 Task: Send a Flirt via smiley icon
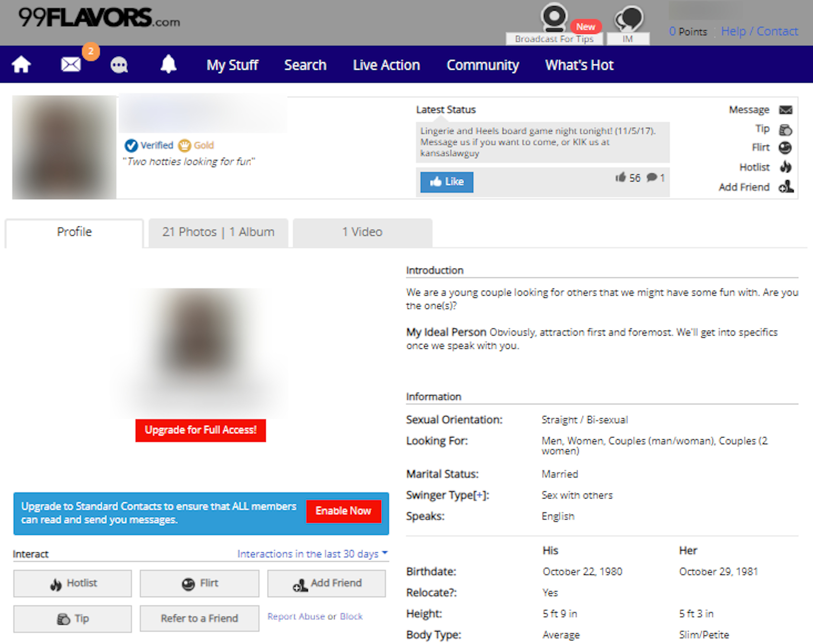pos(785,148)
